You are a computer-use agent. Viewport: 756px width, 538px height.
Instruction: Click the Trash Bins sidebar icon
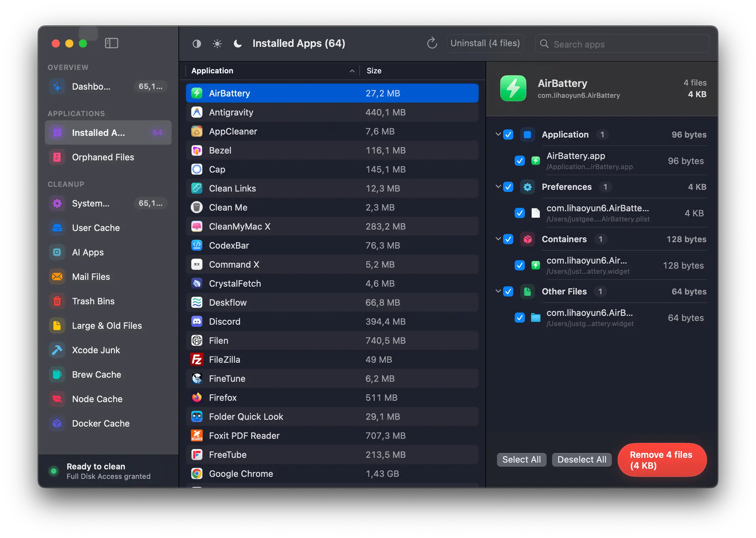click(57, 301)
